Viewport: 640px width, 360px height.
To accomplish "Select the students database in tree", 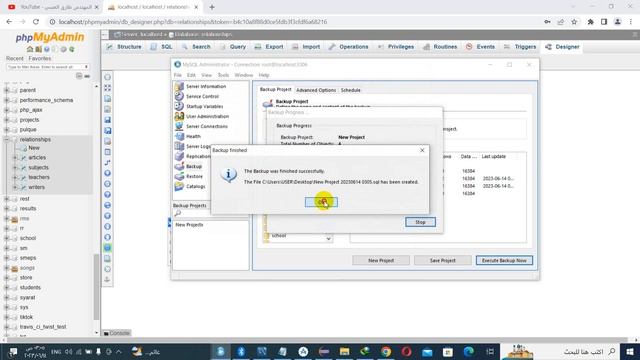I will tap(30, 288).
